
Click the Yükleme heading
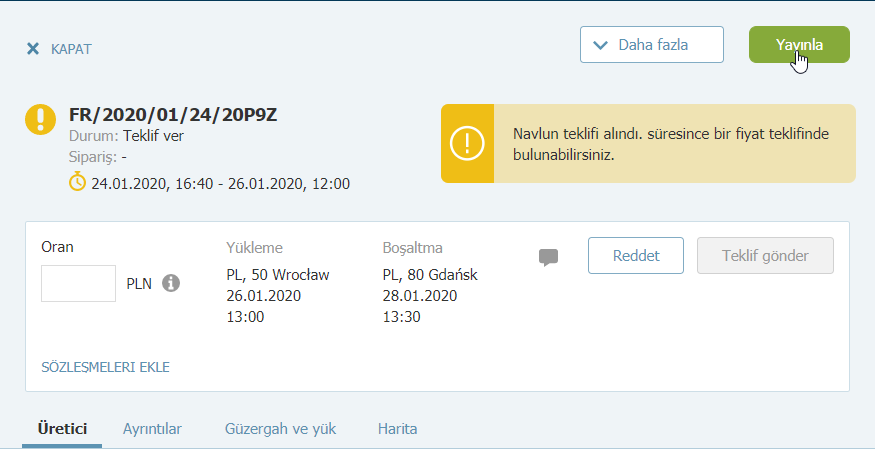pyautogui.click(x=254, y=248)
